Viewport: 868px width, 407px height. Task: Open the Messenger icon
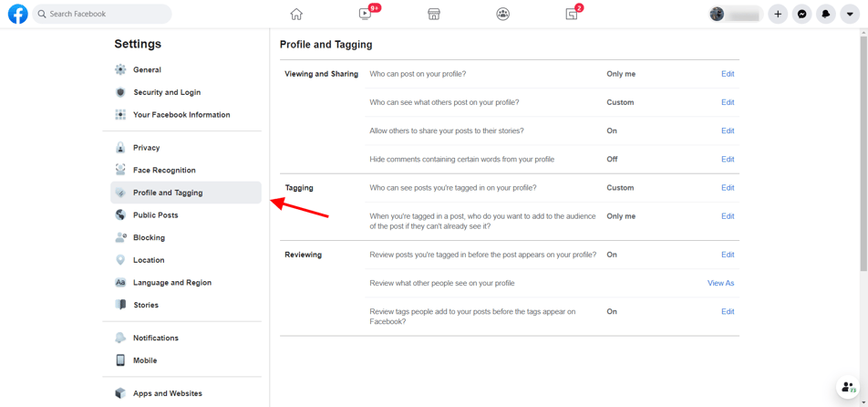tap(801, 15)
